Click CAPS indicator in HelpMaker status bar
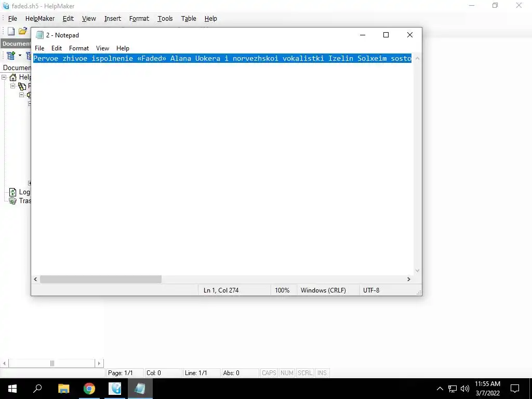This screenshot has height=399, width=532. click(x=269, y=373)
